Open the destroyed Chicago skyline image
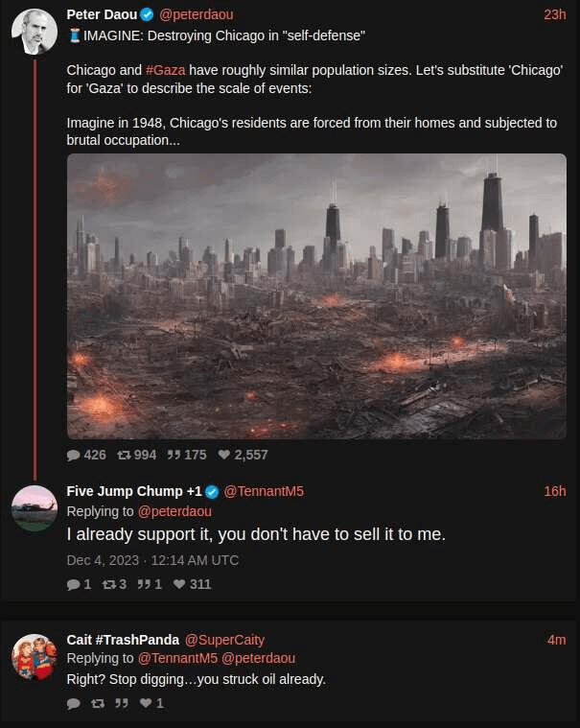 click(x=316, y=295)
